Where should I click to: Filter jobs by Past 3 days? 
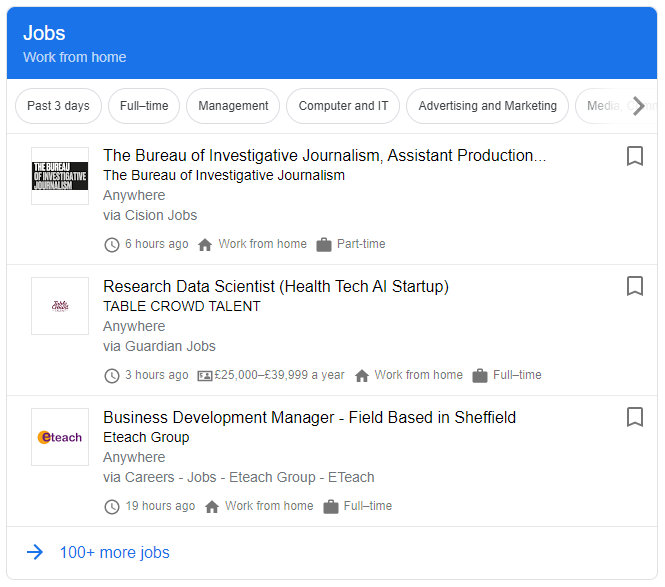[59, 106]
